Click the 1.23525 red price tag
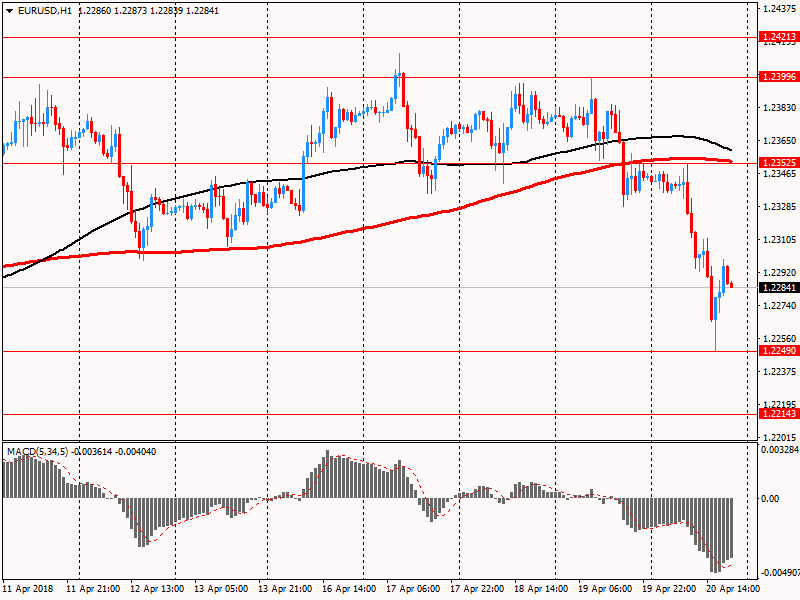 point(779,163)
